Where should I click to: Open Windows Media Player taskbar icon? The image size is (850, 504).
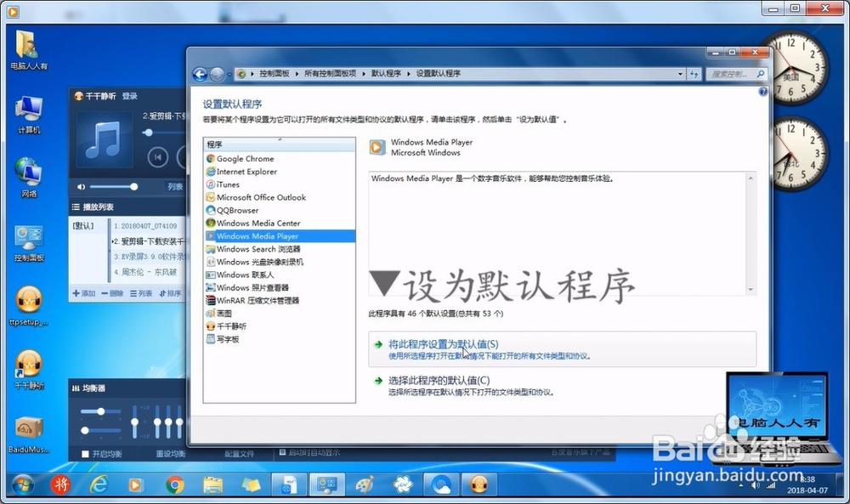(x=136, y=484)
